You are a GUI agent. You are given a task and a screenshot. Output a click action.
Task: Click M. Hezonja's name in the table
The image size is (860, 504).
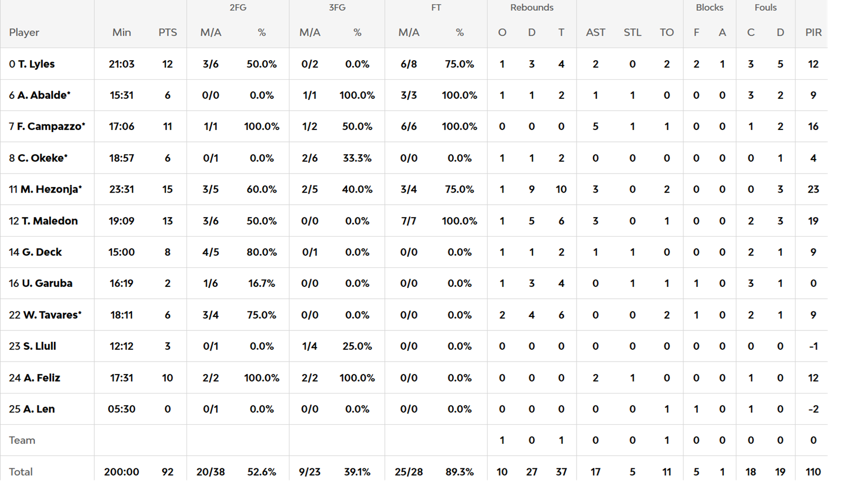click(51, 190)
